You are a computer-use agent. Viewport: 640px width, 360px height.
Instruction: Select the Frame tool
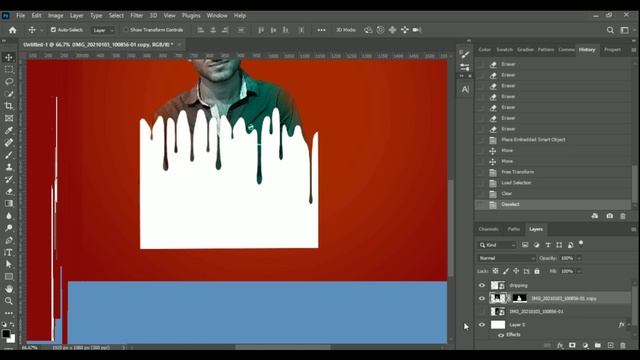[9, 118]
